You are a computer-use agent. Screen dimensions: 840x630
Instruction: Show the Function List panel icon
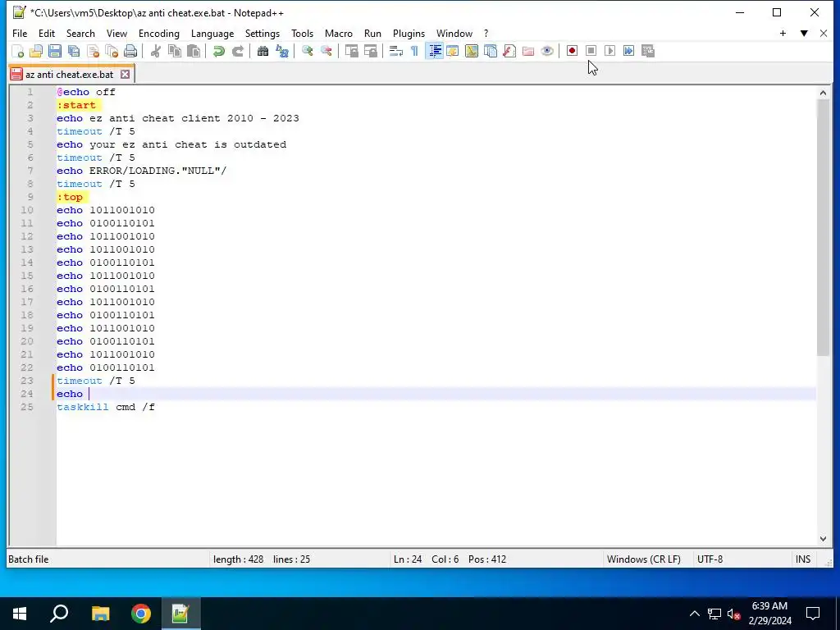[509, 51]
